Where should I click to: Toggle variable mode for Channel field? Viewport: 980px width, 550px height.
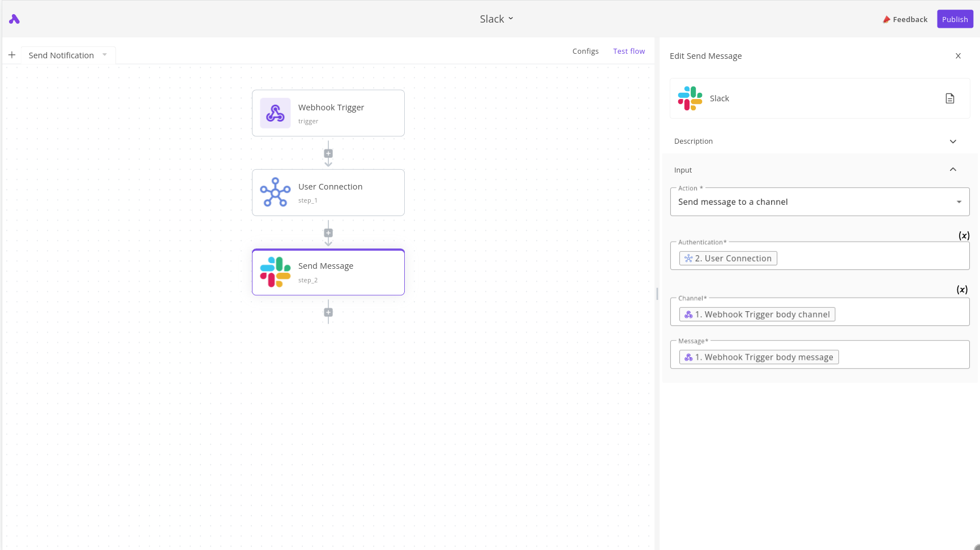(962, 290)
